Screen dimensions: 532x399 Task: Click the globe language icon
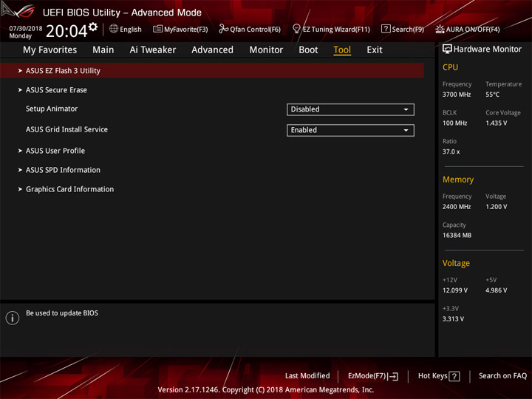114,29
